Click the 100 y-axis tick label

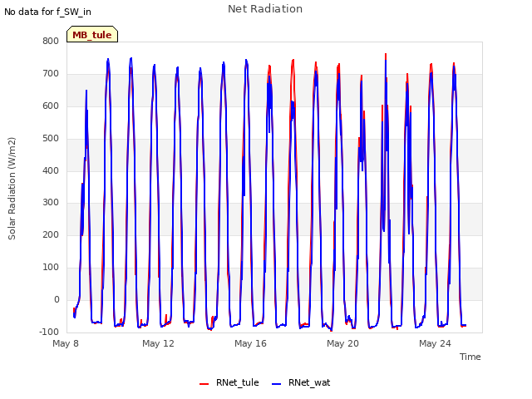click(51, 267)
